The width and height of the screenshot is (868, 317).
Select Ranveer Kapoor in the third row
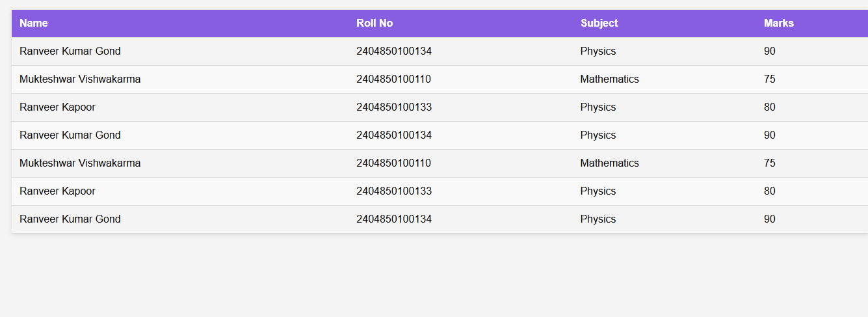coord(57,107)
